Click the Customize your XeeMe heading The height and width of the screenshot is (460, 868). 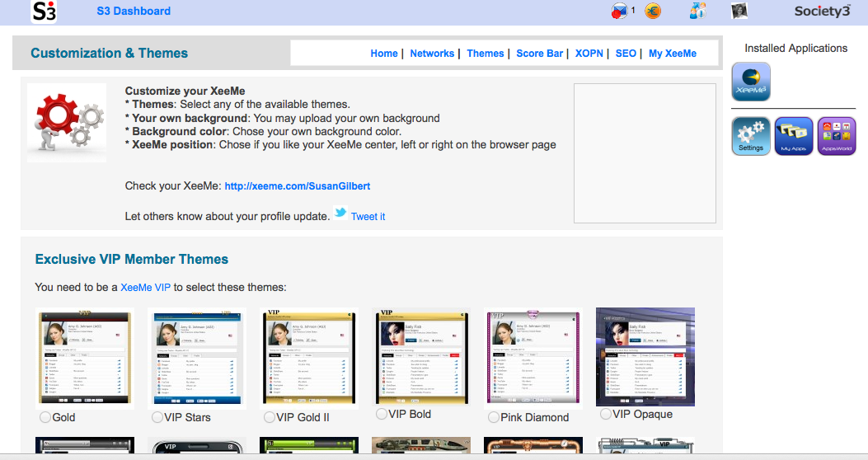pos(185,91)
